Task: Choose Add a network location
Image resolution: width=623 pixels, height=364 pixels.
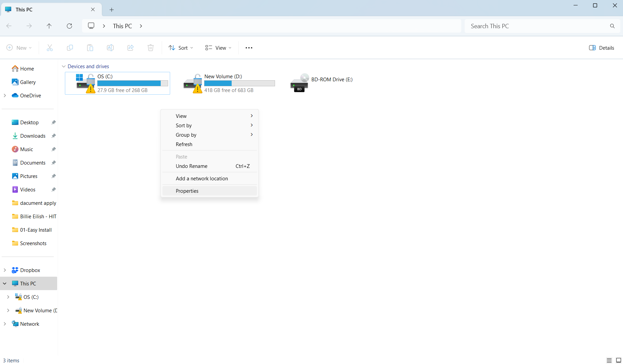Action: 202,179
